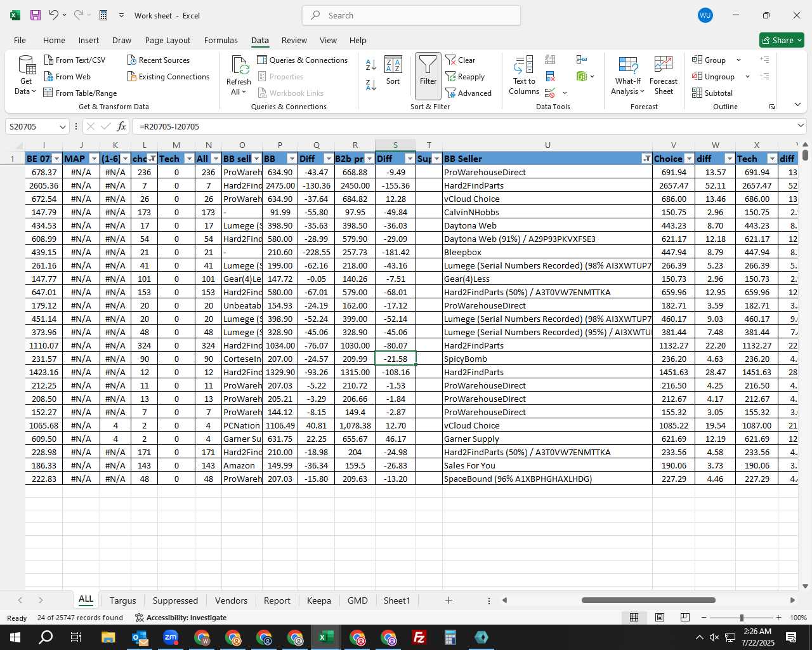
Task: Select the Keepa sheet tab
Action: [x=318, y=600]
